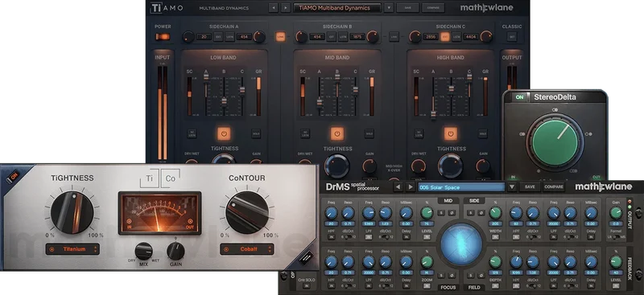Toggle IN under the Mid LEVEL knob

(x=427, y=237)
